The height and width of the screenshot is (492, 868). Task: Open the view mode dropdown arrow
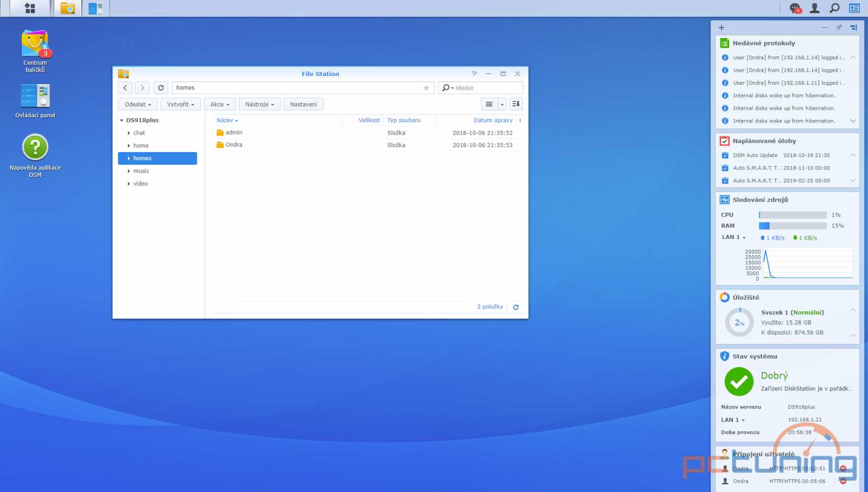[502, 104]
